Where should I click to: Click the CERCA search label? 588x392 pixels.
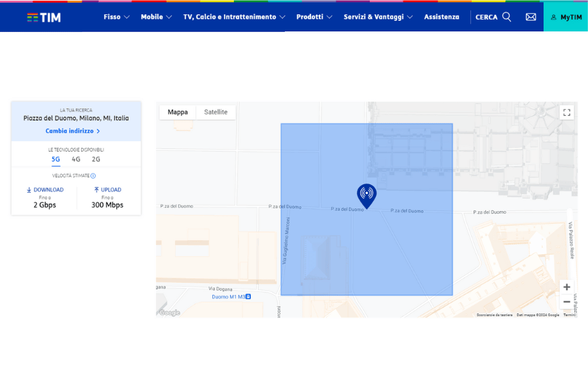click(x=486, y=17)
